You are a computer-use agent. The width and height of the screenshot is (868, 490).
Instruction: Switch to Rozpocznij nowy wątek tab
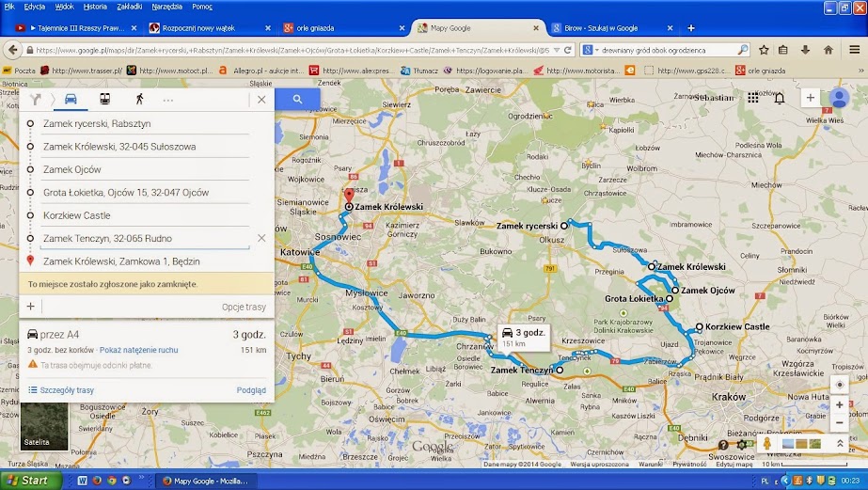211,27
